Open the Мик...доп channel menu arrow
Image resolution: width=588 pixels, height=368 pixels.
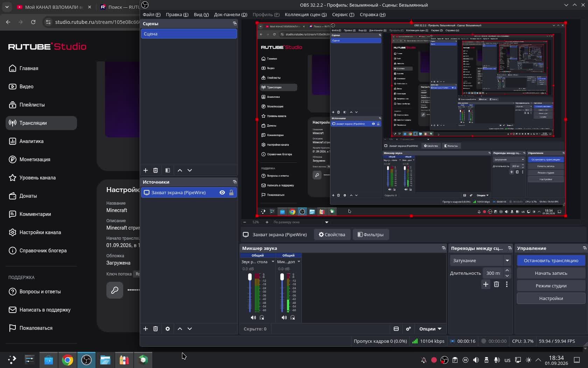[299, 262]
